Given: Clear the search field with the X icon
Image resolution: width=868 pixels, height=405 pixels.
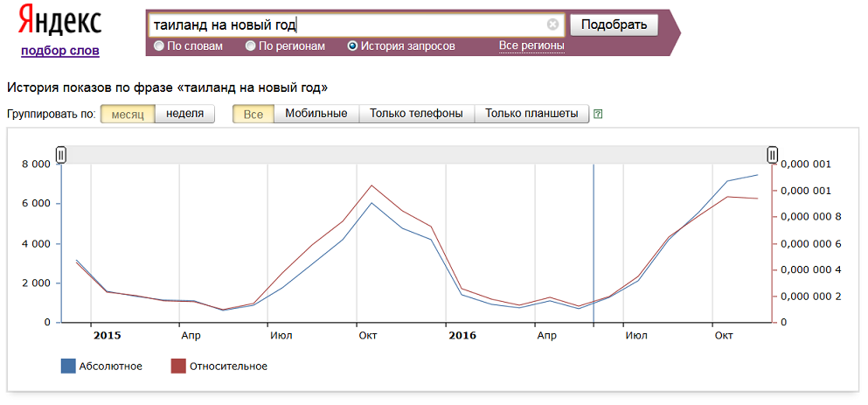Looking at the screenshot, I should [552, 24].
